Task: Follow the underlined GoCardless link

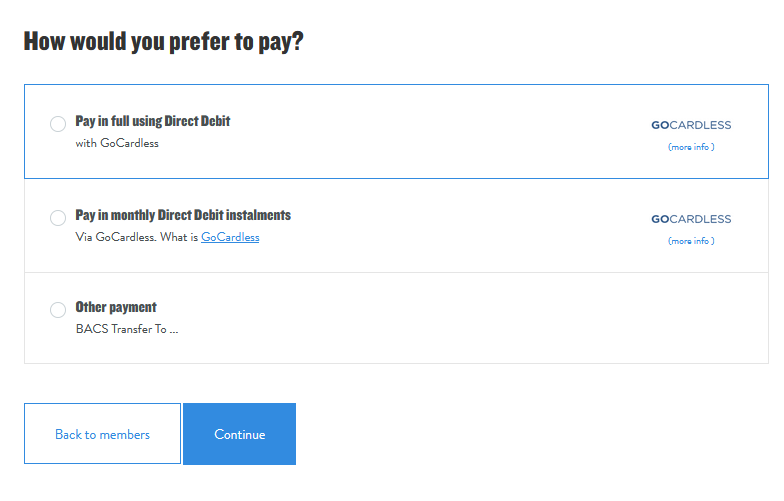Action: coord(230,238)
